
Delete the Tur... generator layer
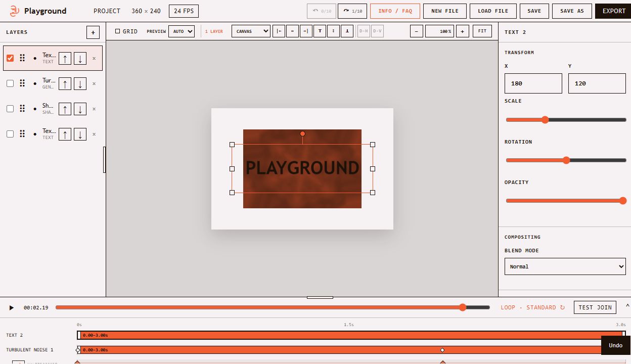coord(94,83)
